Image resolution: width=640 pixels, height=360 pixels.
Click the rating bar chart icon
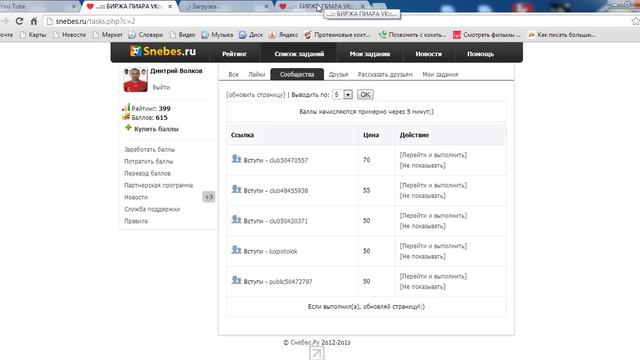pyautogui.click(x=126, y=107)
